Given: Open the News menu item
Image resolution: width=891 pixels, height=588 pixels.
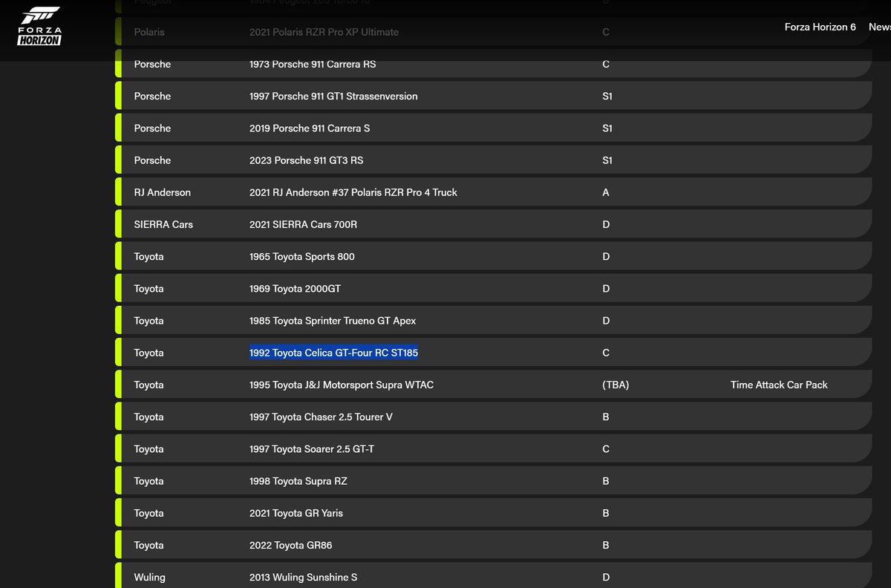Looking at the screenshot, I should click(x=879, y=27).
